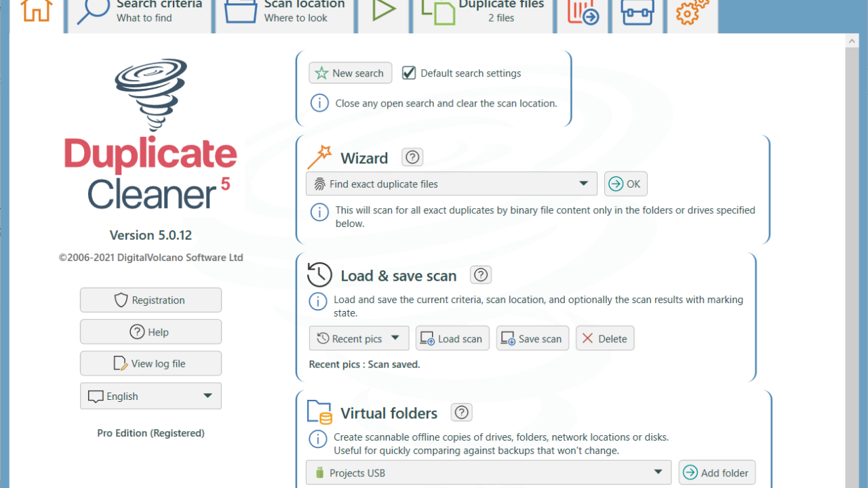Expand the Find exact duplicate files dropdown
Image resolution: width=868 pixels, height=488 pixels.
pyautogui.click(x=452, y=184)
